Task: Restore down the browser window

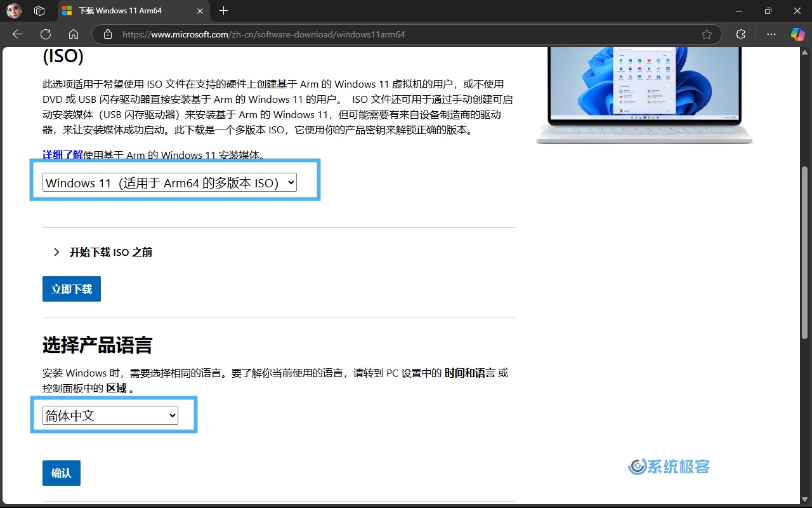Action: point(768,11)
